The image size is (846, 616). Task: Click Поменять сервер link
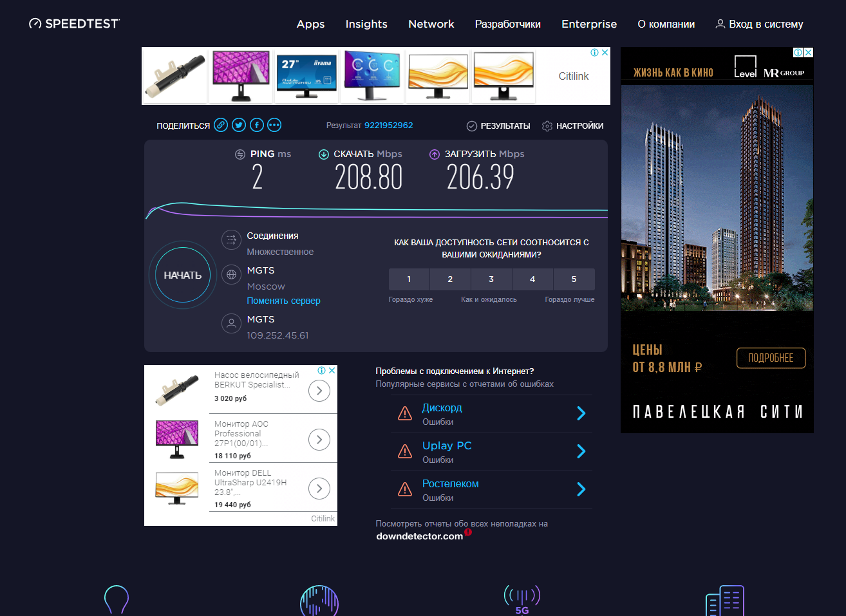283,301
